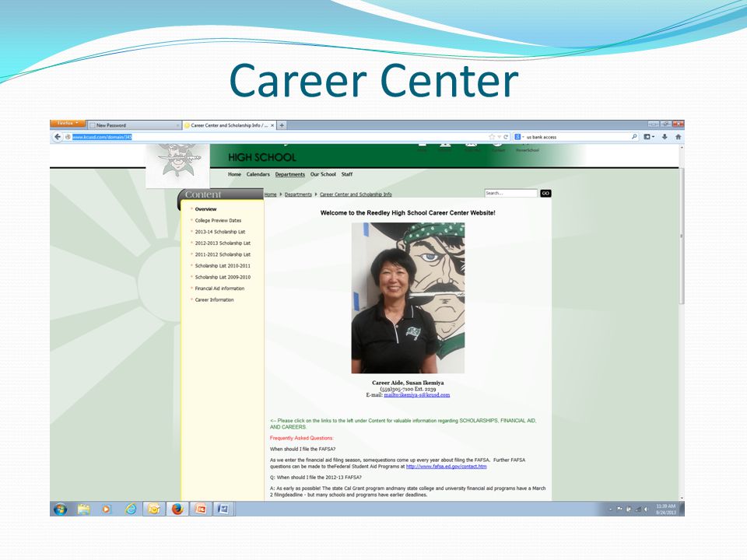Open the bookmarks menu icon
Image resolution: width=747 pixels, height=560 pixels.
point(649,137)
